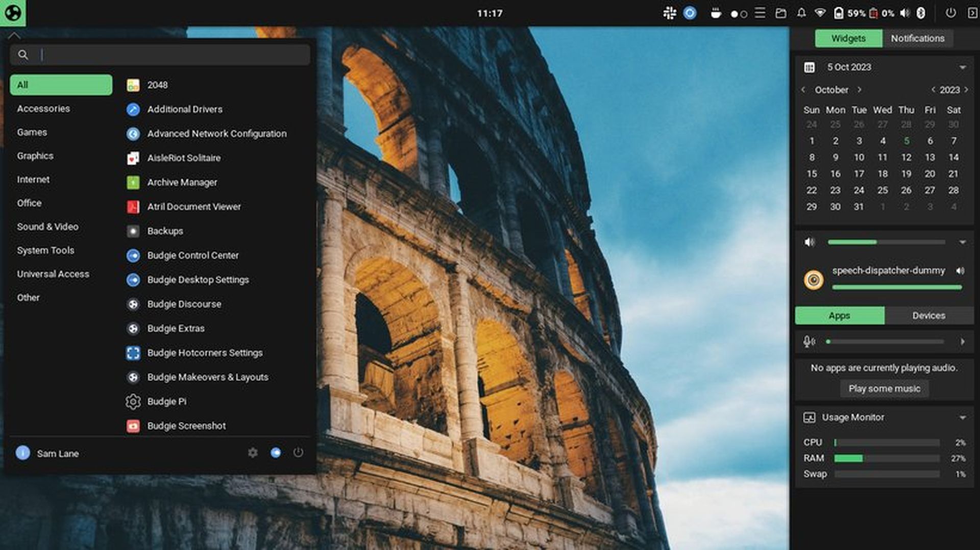Switch to the Devices tab
This screenshot has width=980, height=550.
tap(928, 315)
